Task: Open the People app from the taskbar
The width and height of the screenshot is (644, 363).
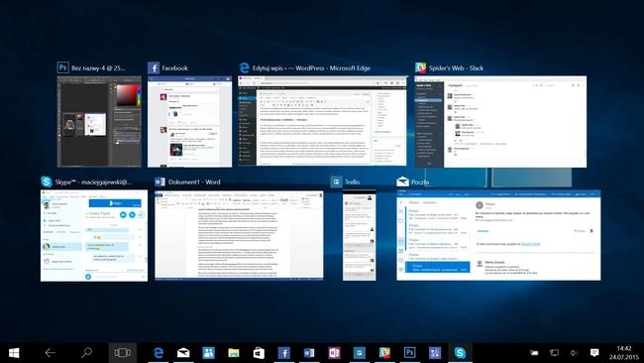Action: tap(209, 353)
